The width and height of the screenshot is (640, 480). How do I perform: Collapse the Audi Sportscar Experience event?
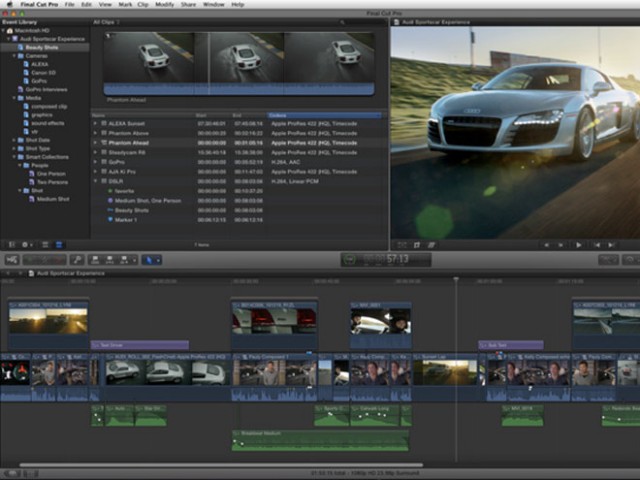[x=8, y=39]
